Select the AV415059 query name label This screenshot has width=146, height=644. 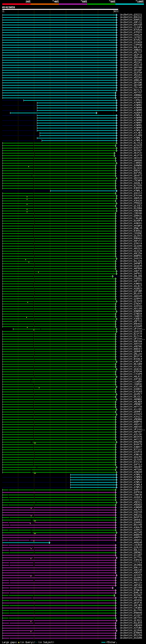pyautogui.click(x=8, y=8)
